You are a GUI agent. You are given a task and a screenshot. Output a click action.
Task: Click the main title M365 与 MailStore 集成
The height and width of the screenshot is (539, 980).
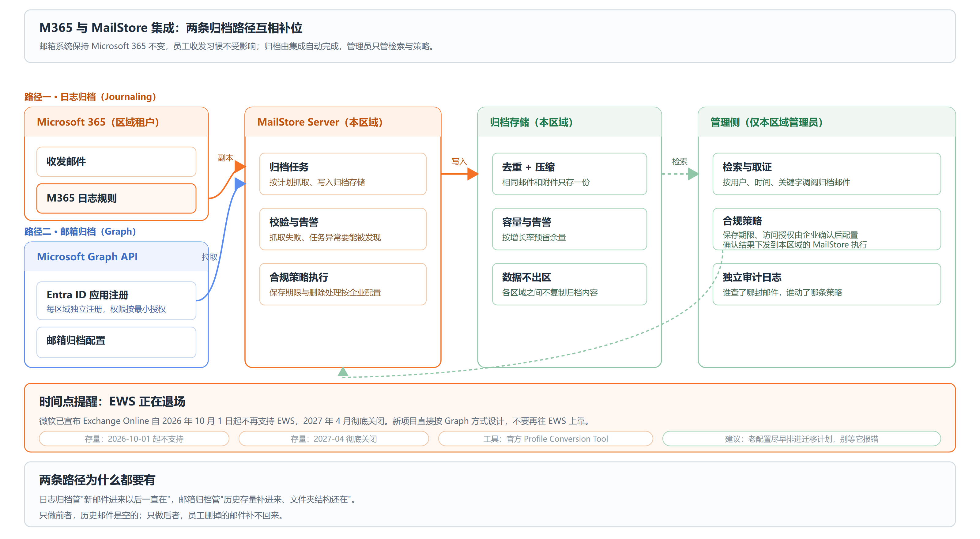(x=171, y=28)
